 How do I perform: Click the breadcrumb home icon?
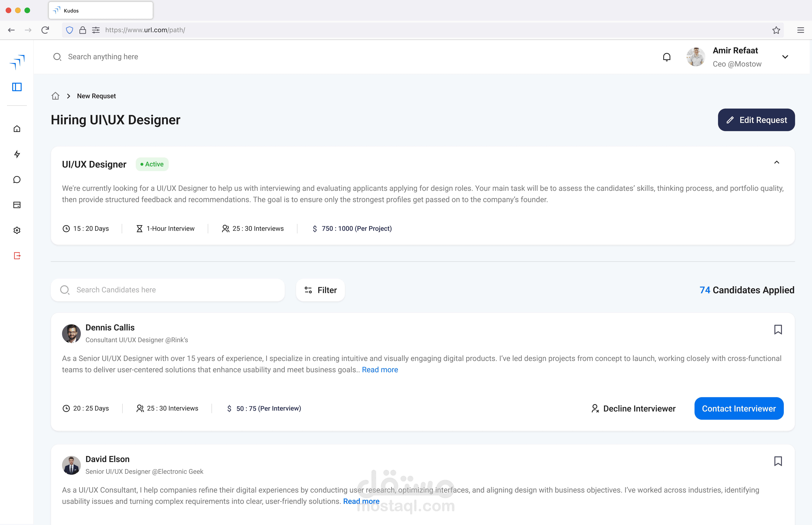(55, 96)
